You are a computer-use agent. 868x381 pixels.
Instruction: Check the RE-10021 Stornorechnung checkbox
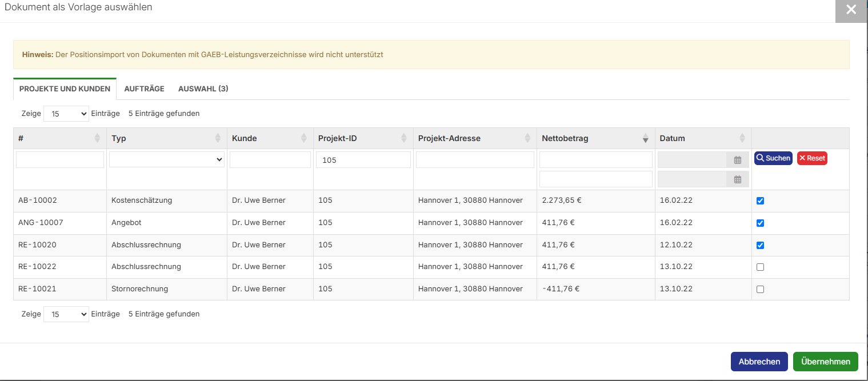[760, 290]
